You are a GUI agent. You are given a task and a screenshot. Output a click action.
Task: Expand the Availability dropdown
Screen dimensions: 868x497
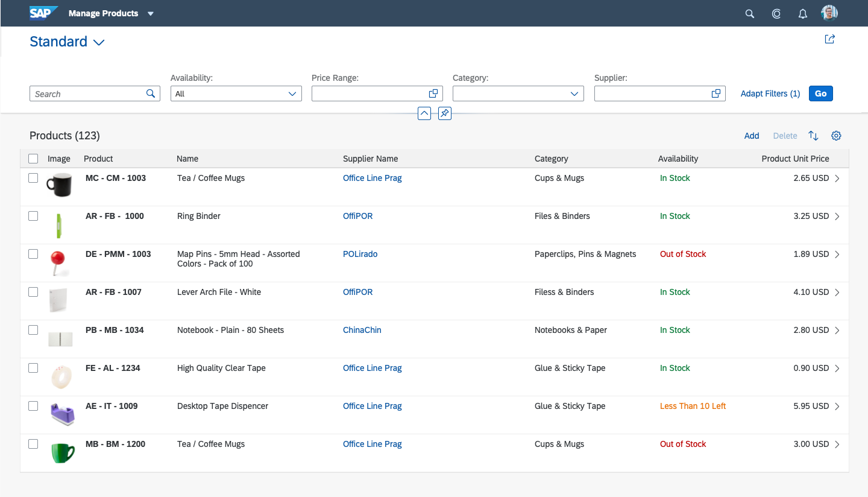click(292, 93)
